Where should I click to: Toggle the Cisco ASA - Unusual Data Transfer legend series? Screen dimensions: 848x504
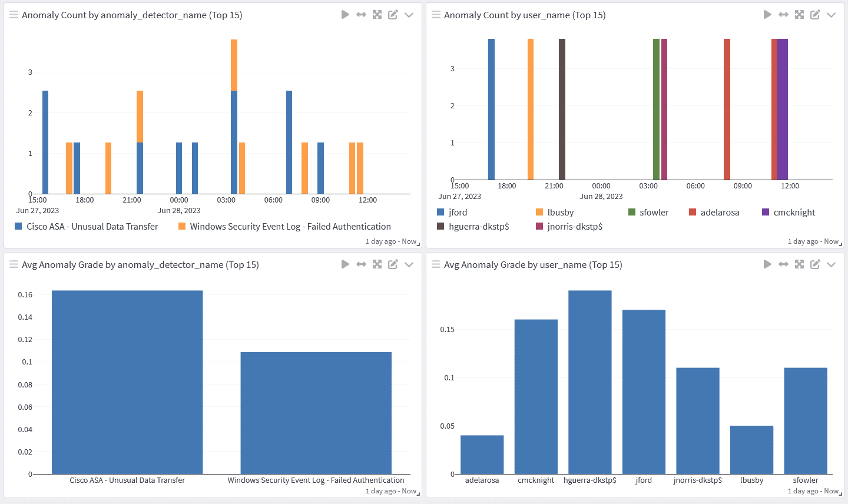[92, 227]
